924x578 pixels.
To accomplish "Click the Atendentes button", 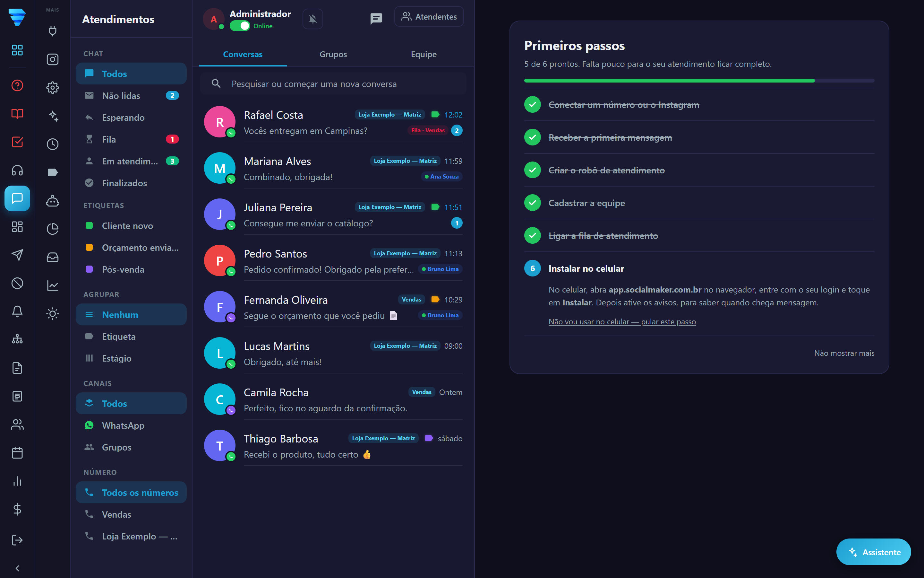I will coord(429,16).
